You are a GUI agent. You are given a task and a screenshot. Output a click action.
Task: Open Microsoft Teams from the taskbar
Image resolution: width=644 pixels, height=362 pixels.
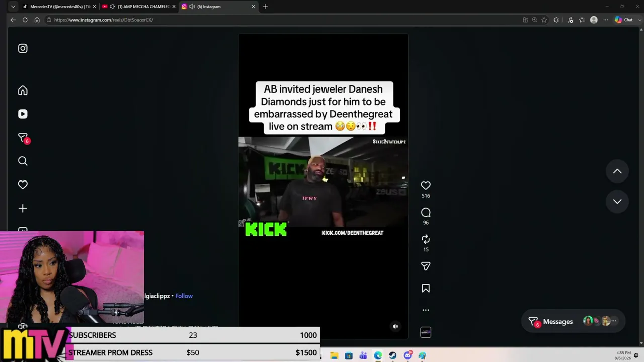coord(363,356)
